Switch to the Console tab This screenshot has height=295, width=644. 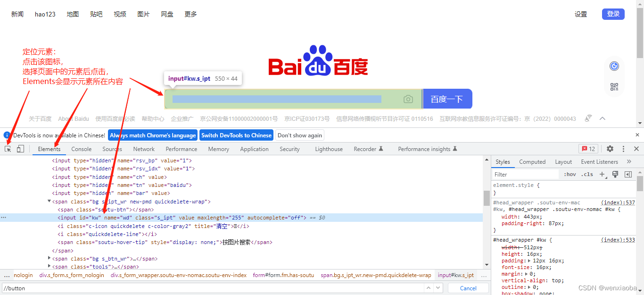82,149
